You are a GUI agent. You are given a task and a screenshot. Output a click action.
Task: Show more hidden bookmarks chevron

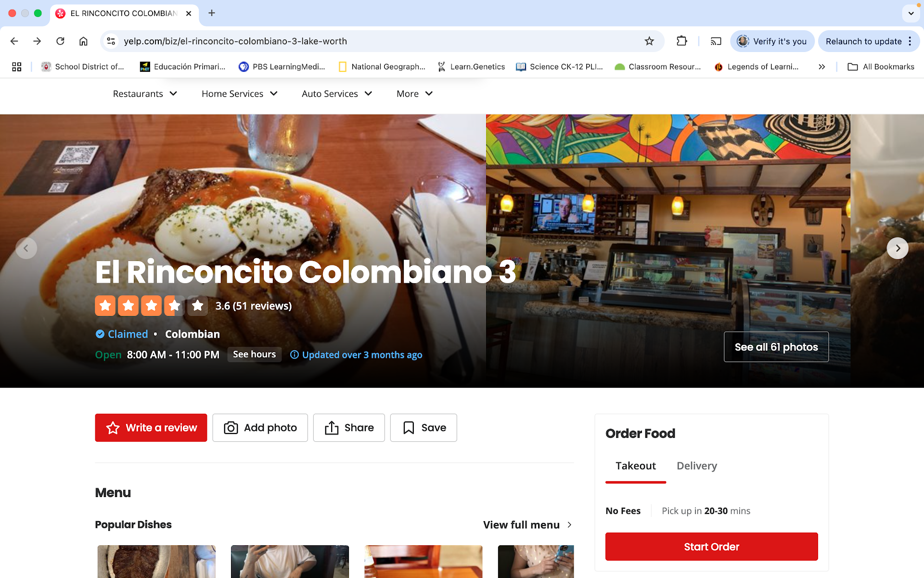821,66
